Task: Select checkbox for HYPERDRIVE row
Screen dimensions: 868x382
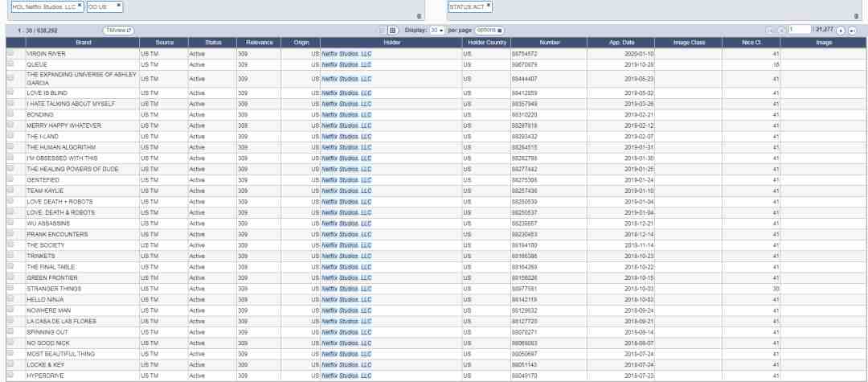Action: 10,375
